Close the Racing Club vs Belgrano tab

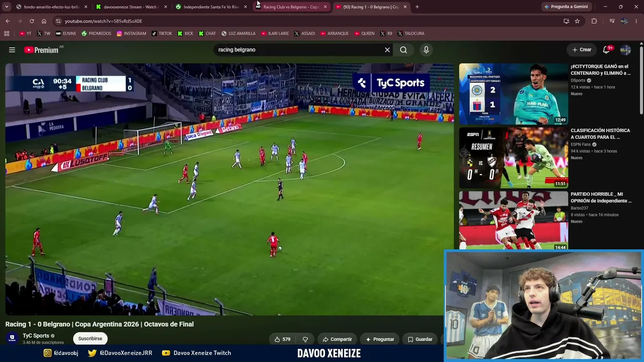click(x=325, y=7)
